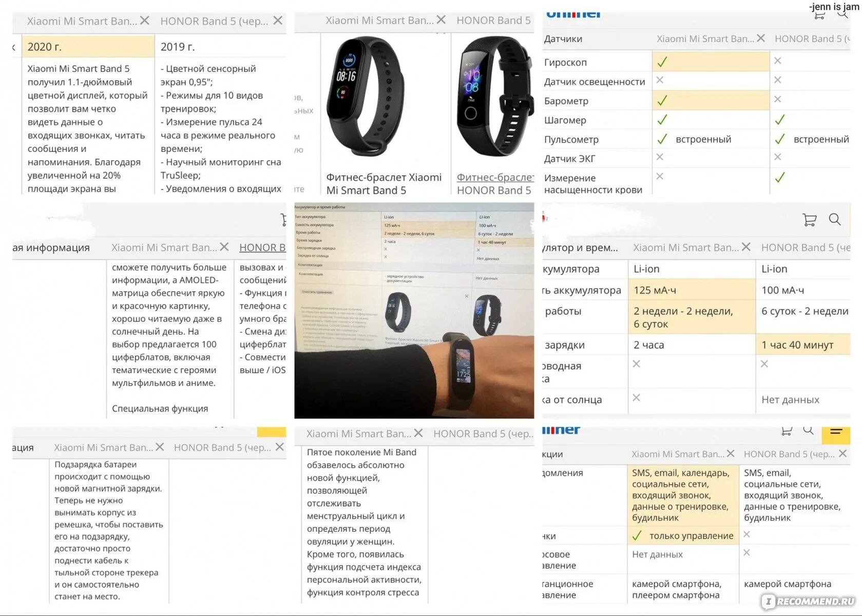This screenshot has height=616, width=862.
Task: Remove Xiaomi column beside the 'ация' header
Action: (160, 447)
